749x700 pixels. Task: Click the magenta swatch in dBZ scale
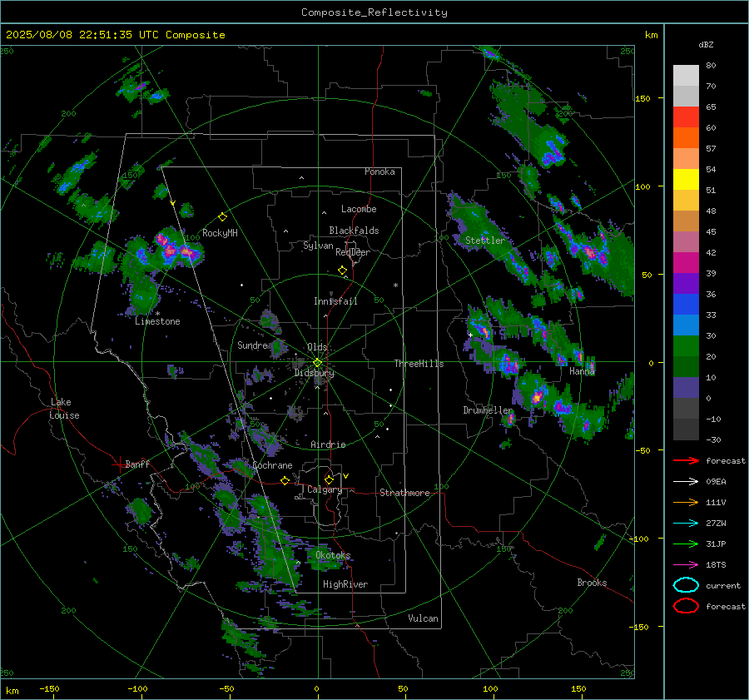[686, 263]
